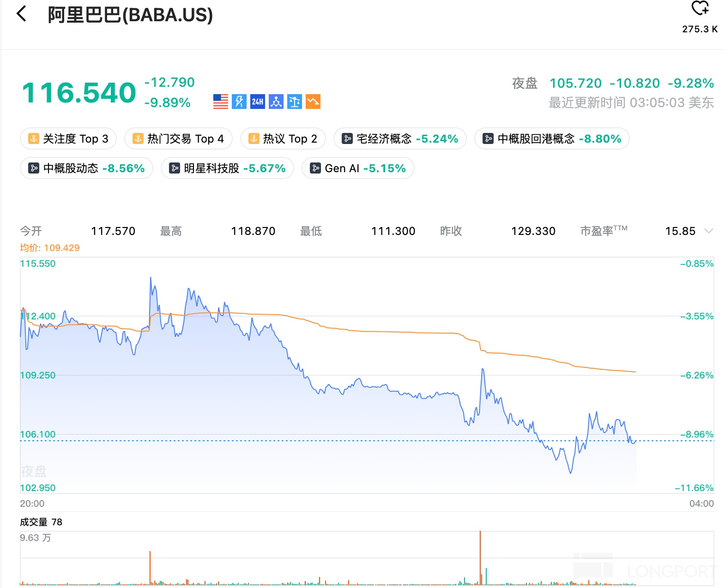
Task: Select the 热议 Top 2 tag
Action: point(283,139)
